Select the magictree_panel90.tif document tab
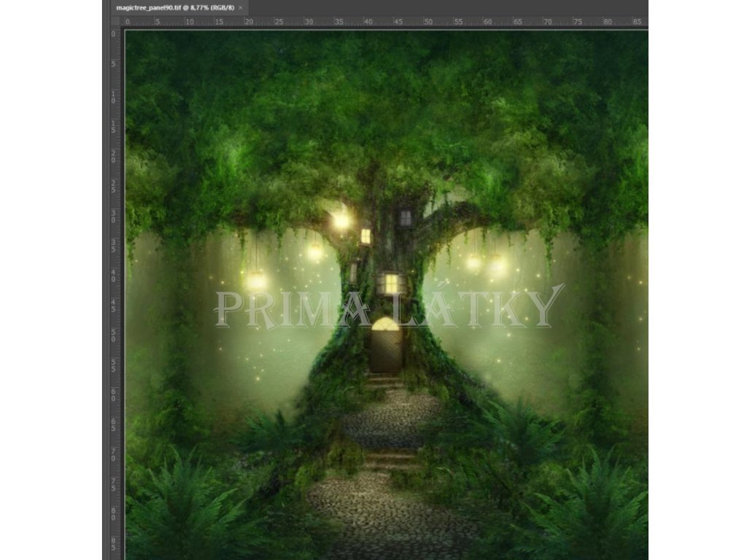 tap(179, 7)
